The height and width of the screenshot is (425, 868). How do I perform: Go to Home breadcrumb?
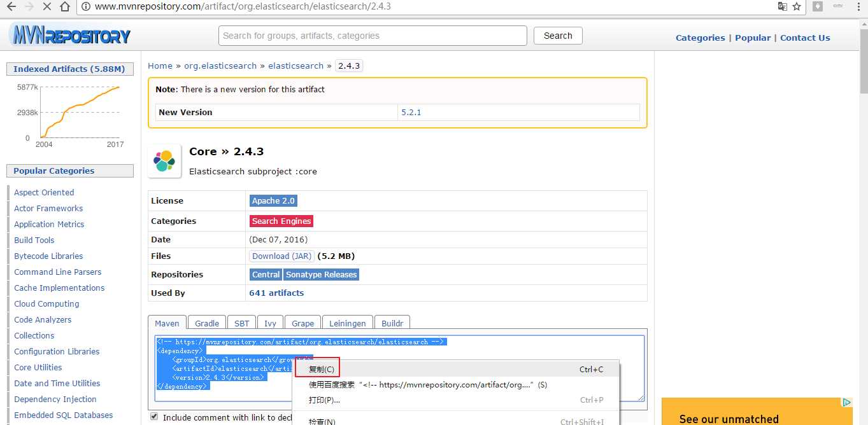pyautogui.click(x=160, y=66)
